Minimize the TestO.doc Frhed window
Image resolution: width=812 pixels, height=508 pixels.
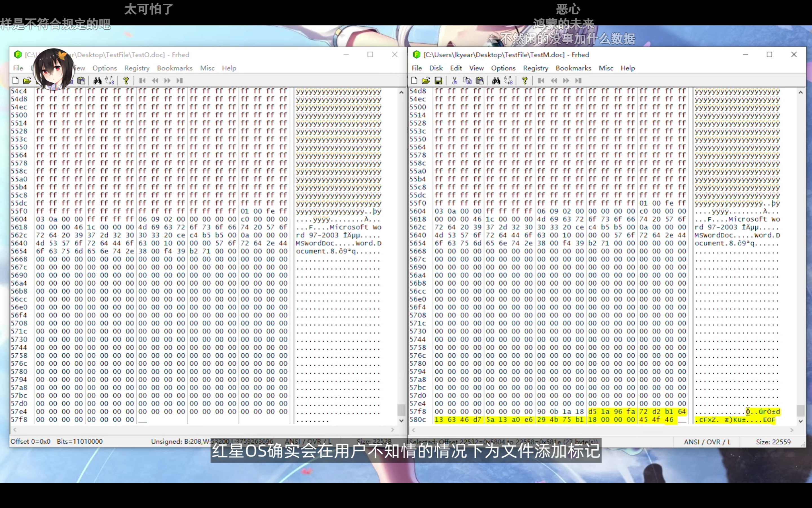tap(346, 54)
